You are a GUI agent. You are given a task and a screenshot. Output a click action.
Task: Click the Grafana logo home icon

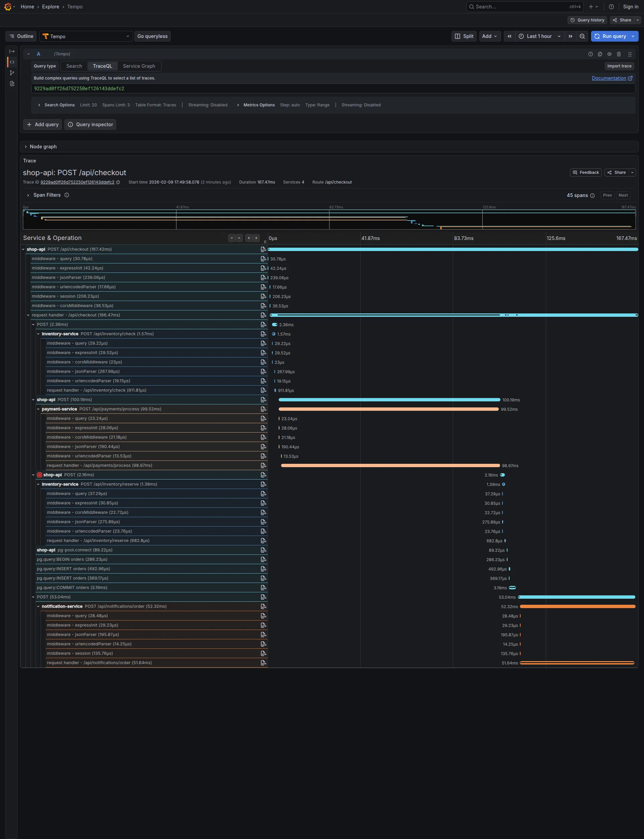pyautogui.click(x=7, y=6)
